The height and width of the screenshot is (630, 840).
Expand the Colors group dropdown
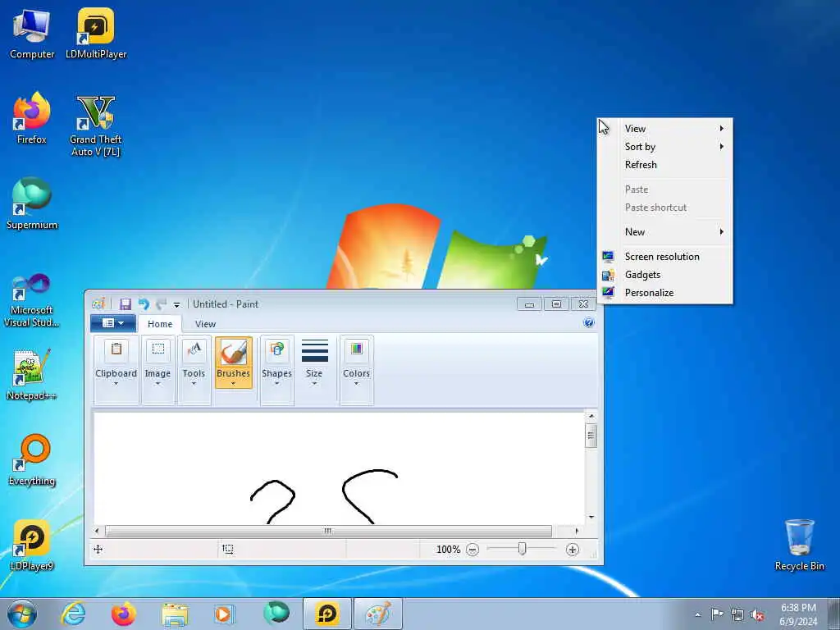356,370
